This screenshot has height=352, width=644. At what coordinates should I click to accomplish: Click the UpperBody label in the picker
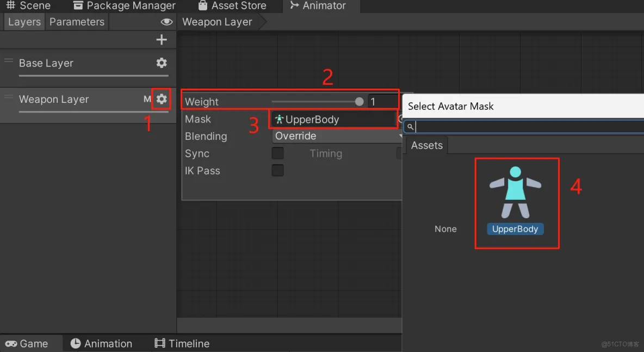(x=515, y=229)
